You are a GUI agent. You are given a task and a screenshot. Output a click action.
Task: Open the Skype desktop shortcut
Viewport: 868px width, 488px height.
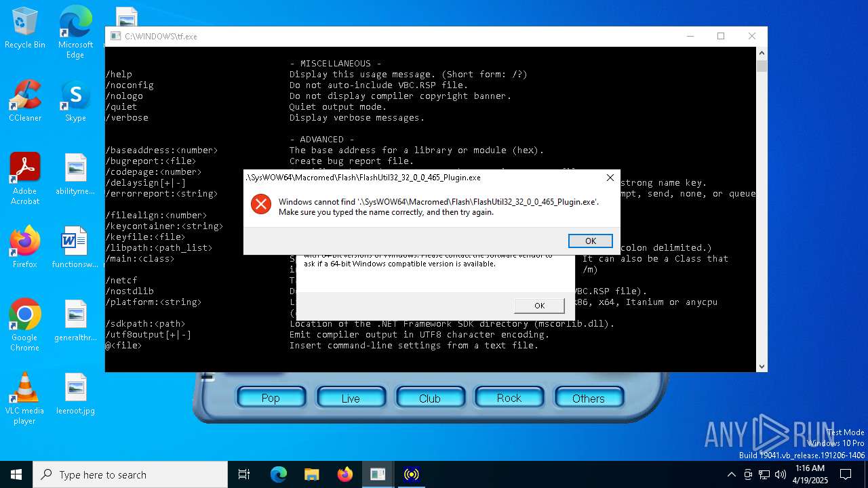click(75, 102)
